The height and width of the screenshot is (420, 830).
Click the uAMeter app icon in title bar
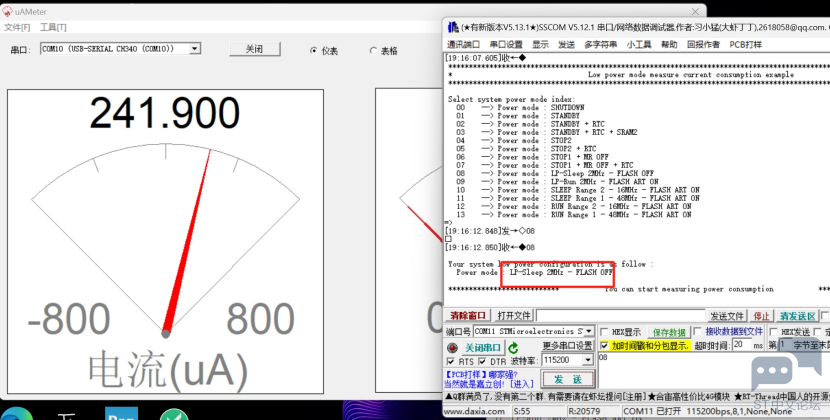[7, 11]
